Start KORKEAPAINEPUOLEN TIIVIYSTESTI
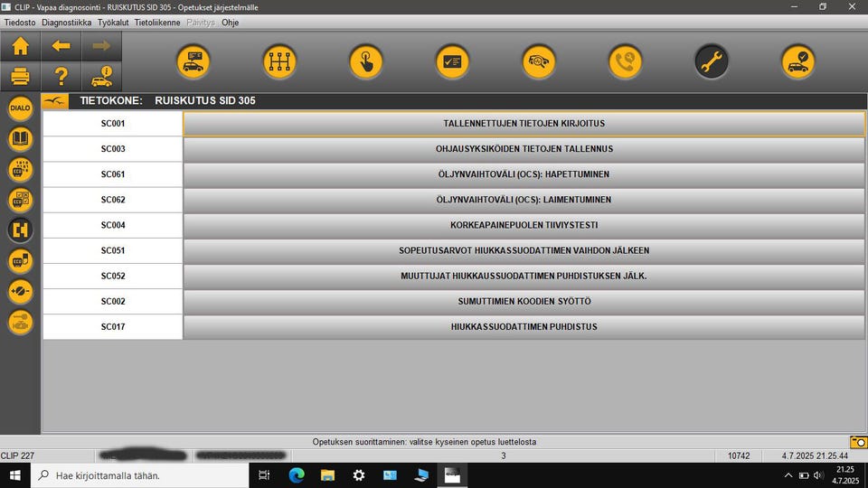This screenshot has width=868, height=488. point(524,225)
